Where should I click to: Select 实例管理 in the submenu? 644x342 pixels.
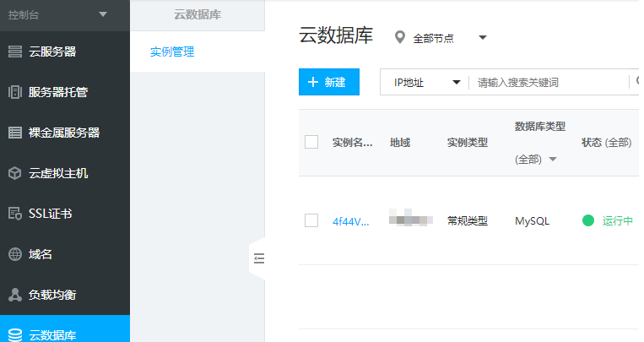pos(172,52)
